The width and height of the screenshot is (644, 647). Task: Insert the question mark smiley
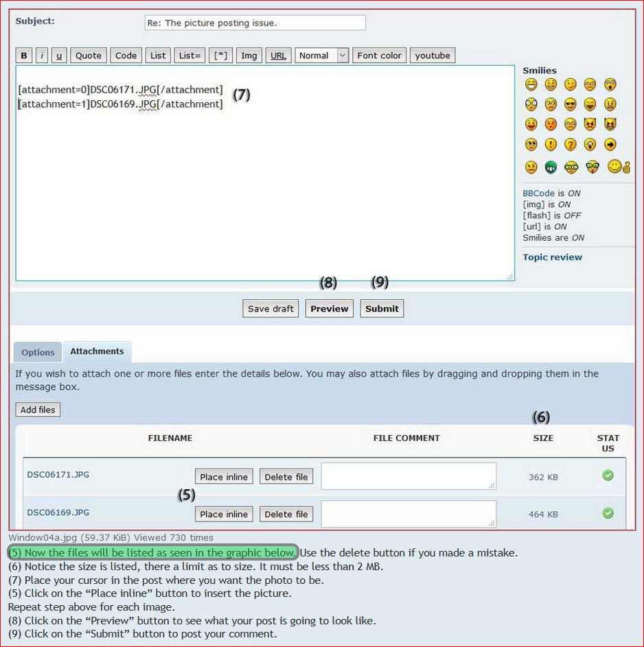570,144
